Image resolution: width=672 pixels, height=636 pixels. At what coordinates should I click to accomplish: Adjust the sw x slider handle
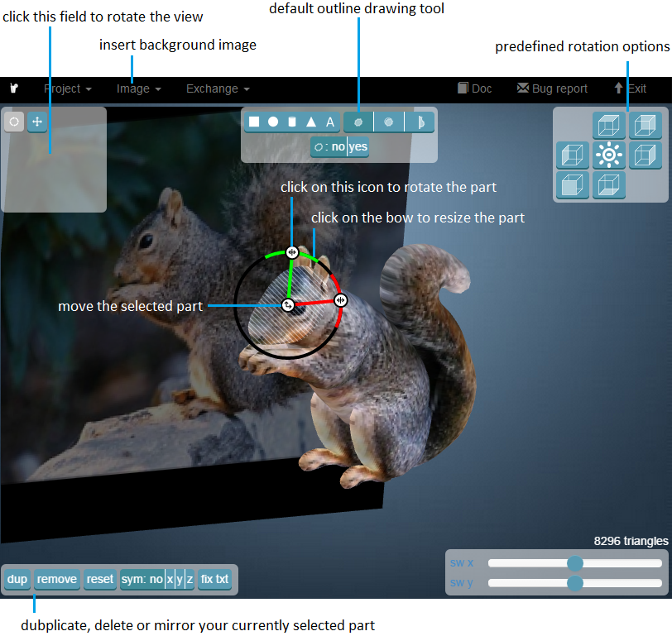pos(576,562)
